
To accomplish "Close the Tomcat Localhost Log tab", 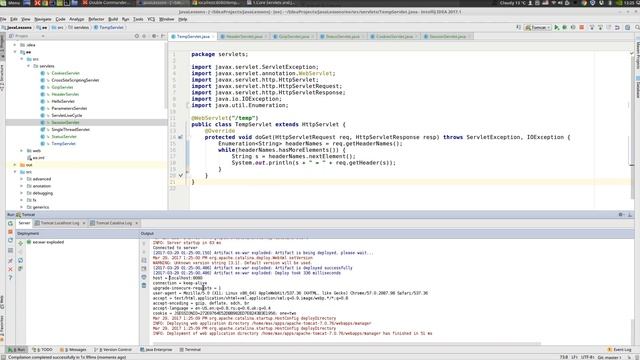I will 84,223.
